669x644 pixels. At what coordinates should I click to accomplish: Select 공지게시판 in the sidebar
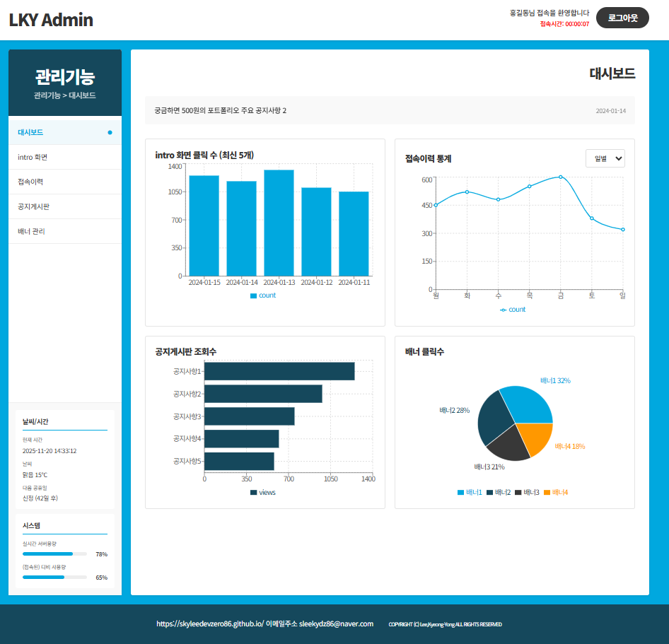pos(33,206)
